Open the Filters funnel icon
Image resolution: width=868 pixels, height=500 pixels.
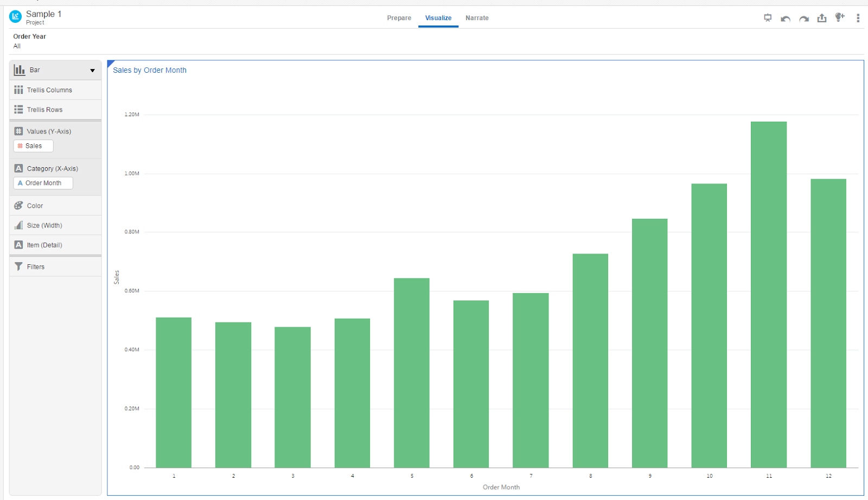20,266
